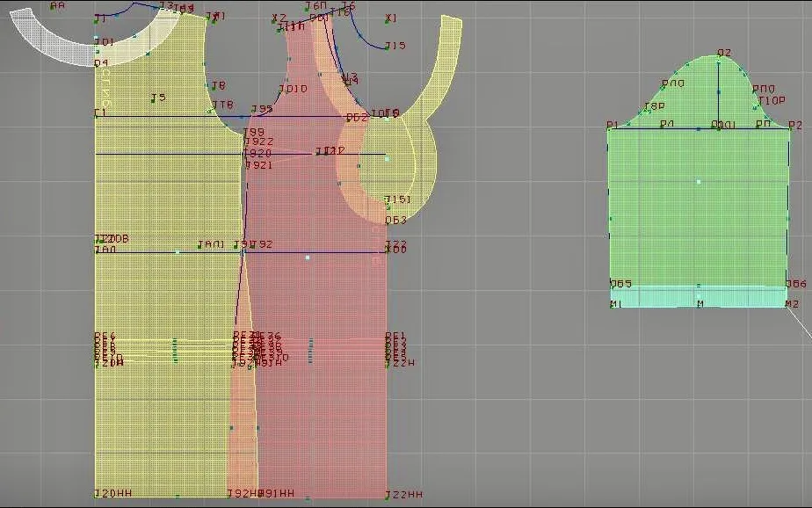Click point M1 at sleeve hem

click(x=612, y=306)
